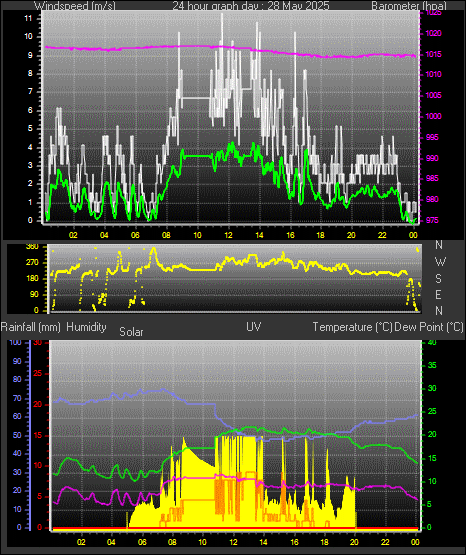The width and height of the screenshot is (466, 555).
Task: Click the 7 windspeed axis value
Action: click(30, 92)
